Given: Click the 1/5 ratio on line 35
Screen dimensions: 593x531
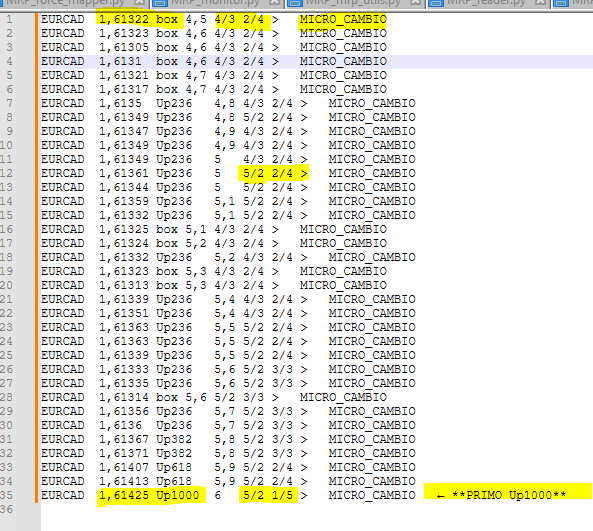Looking at the screenshot, I should [282, 495].
